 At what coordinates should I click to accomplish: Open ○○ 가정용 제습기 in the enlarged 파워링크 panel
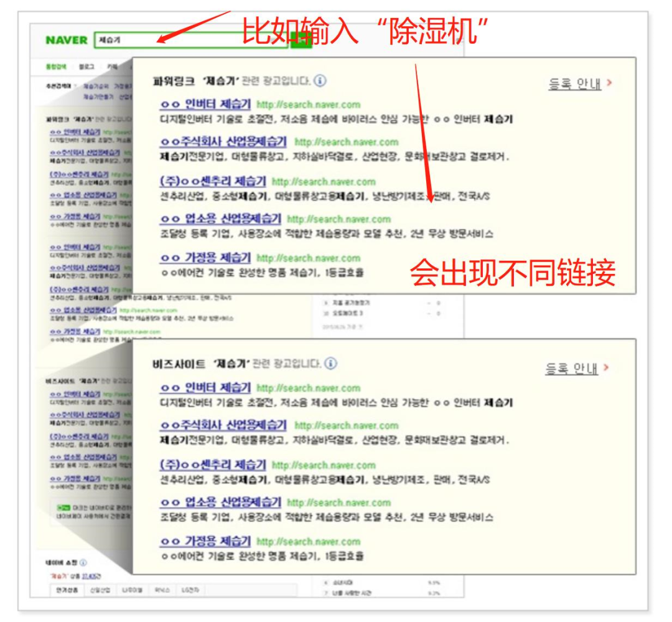pos(205,257)
